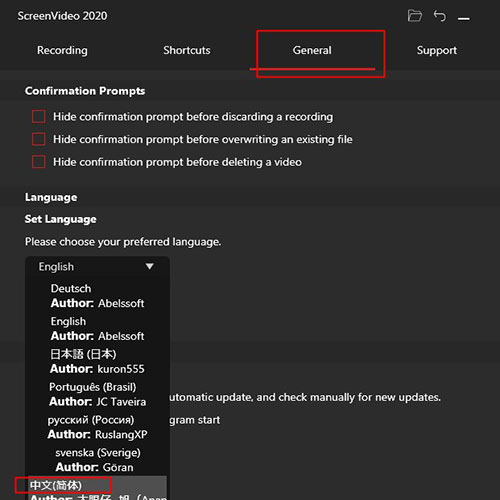
Task: Check hiding prompt before deleting a video
Action: point(39,162)
